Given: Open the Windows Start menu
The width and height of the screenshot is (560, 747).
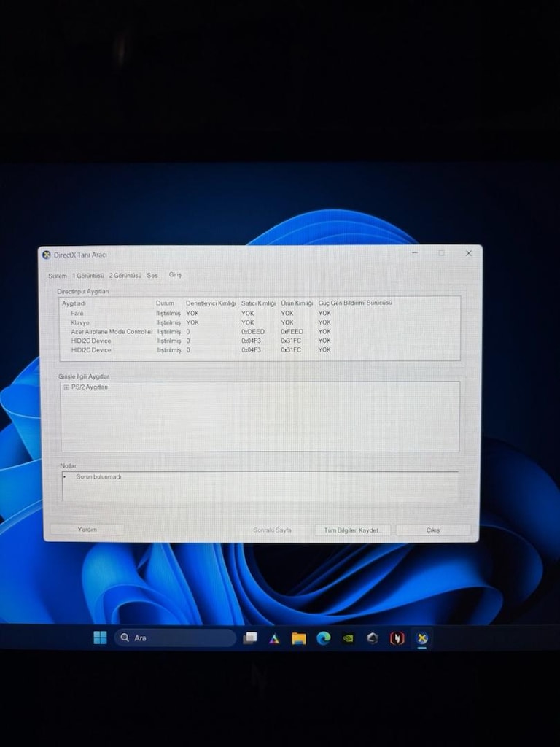Looking at the screenshot, I should coord(101,638).
